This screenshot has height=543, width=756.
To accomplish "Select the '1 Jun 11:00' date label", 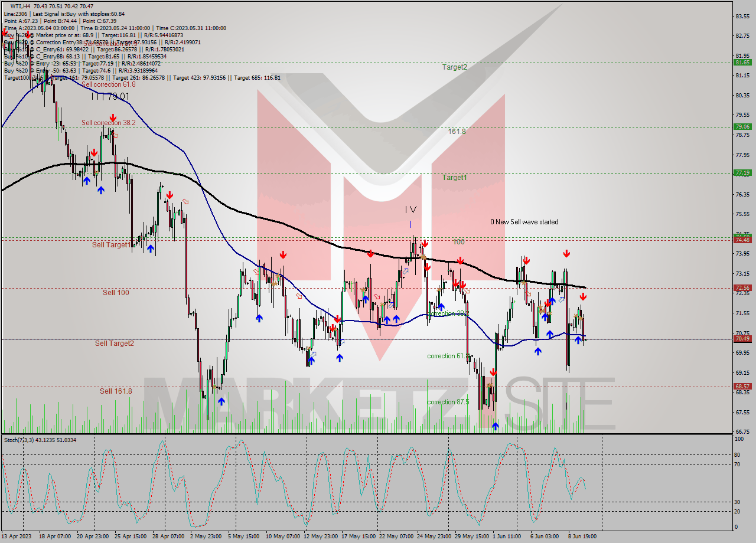I will (507, 537).
